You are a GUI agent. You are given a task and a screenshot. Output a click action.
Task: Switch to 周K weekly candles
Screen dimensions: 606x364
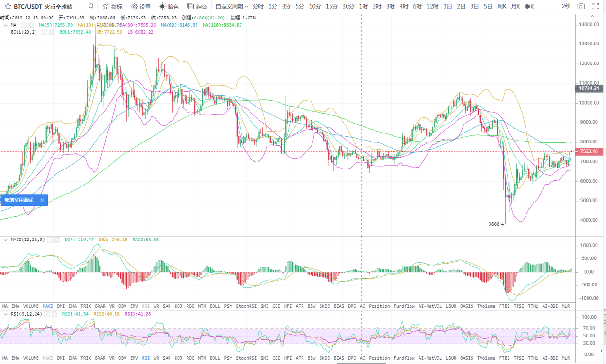502,7
